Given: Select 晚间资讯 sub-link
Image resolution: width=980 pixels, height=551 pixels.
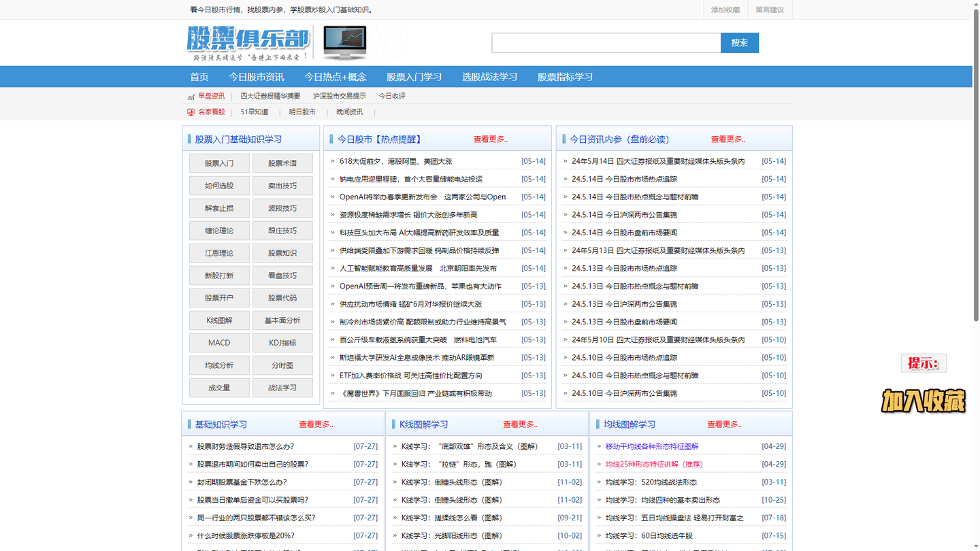Looking at the screenshot, I should point(350,112).
